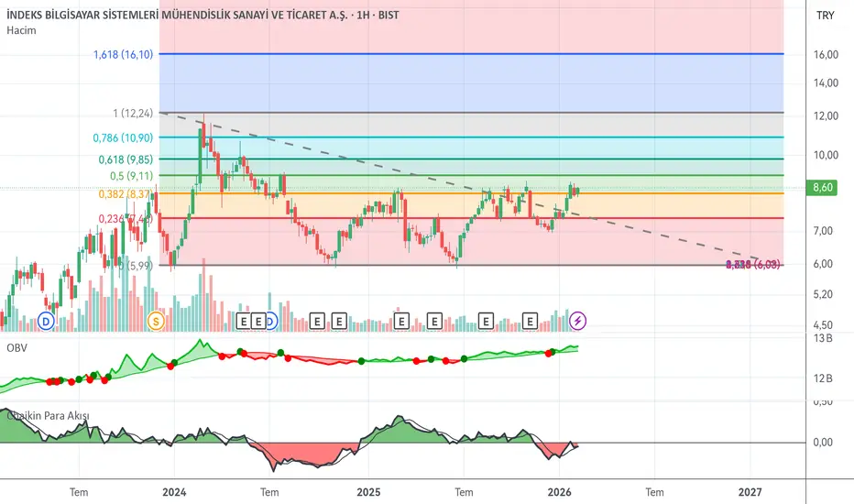The height and width of the screenshot is (504, 854).
Task: Click the 5,20 price axis label
Action: [x=823, y=294]
